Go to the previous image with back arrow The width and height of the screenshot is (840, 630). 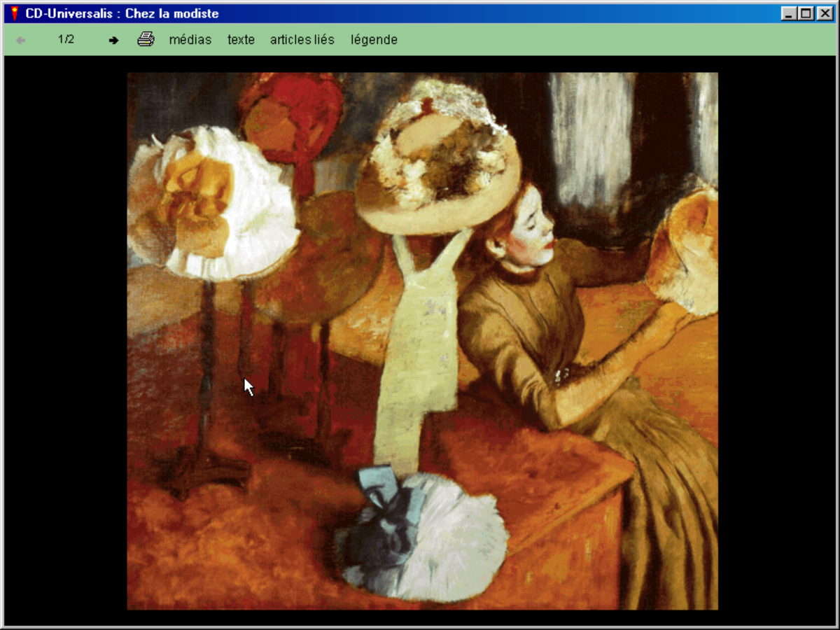[x=21, y=41]
